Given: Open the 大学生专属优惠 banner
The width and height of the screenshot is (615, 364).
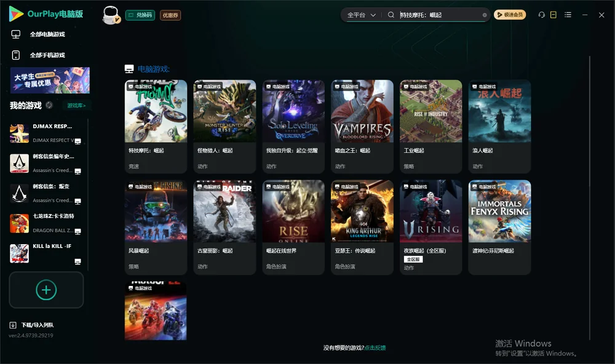Looking at the screenshot, I should (x=50, y=80).
